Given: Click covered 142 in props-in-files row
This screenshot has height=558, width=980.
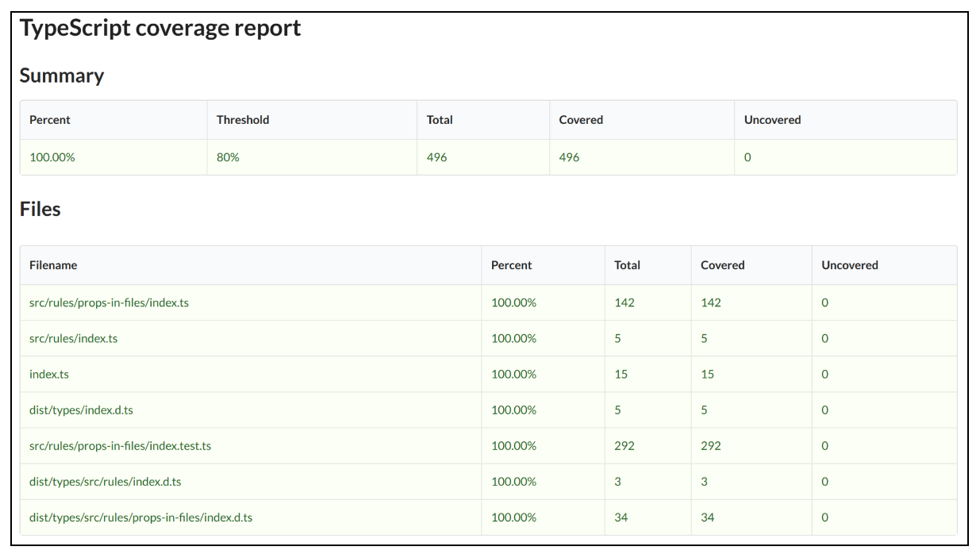Looking at the screenshot, I should click(x=710, y=302).
